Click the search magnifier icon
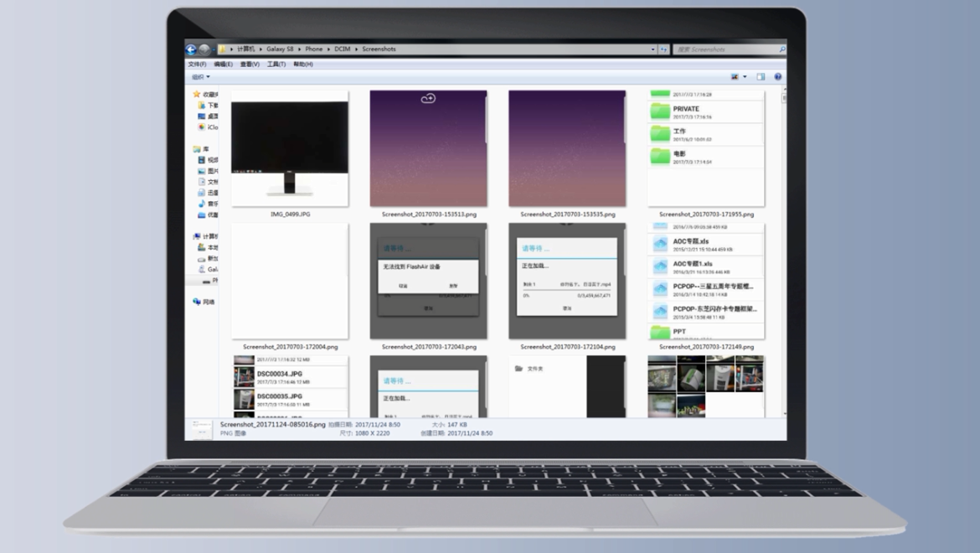 (x=781, y=49)
